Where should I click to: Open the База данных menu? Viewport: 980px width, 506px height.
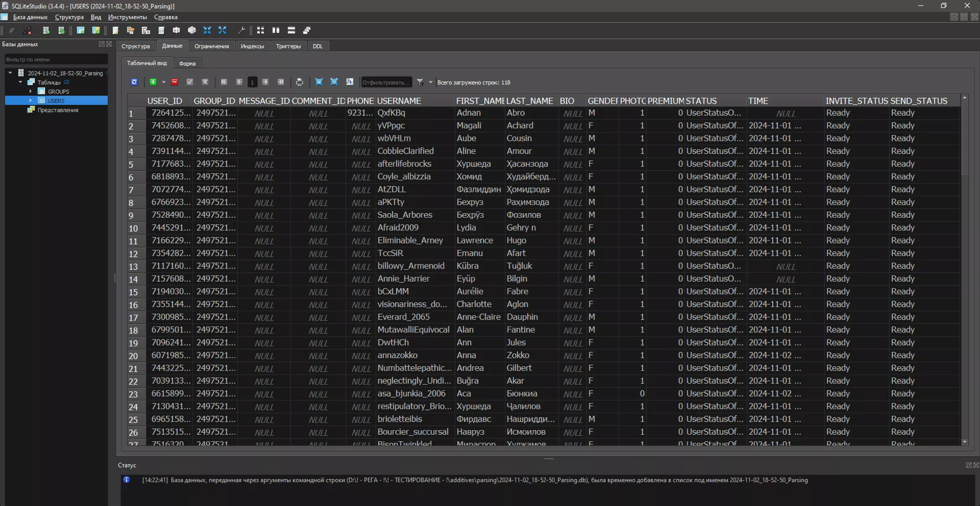pos(30,17)
